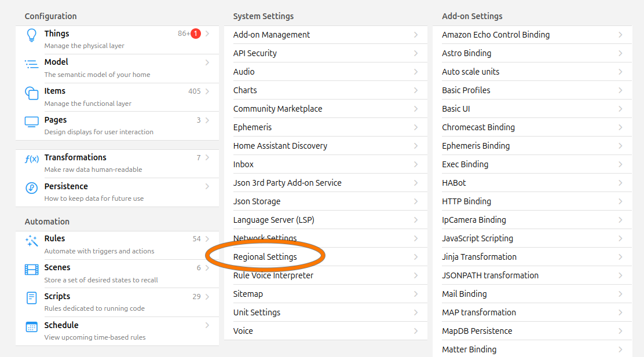Select JavaScript Scripting settings
This screenshot has width=644, height=357.
(532, 238)
